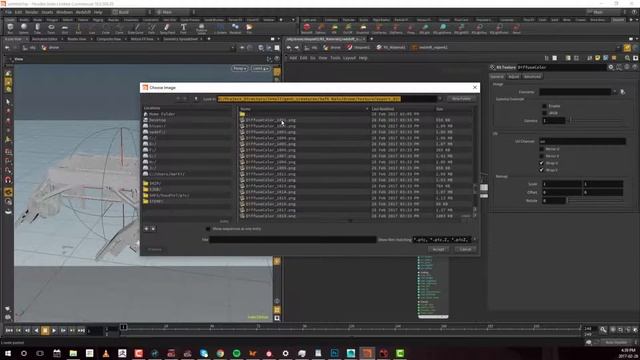Toggle Show sequences as one entry checkbox
Viewport: 640px width, 360px height.
coord(208,229)
